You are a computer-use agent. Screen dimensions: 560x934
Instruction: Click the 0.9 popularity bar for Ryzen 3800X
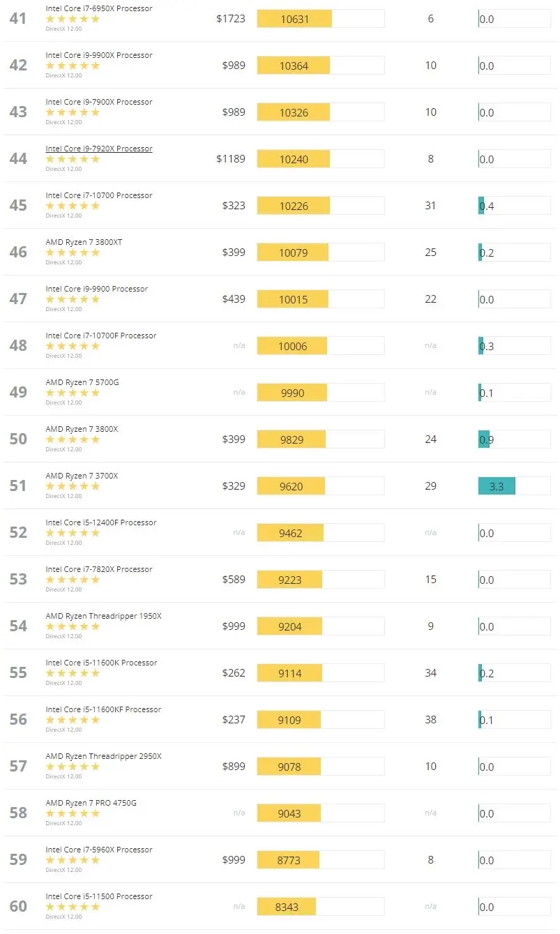tap(485, 439)
